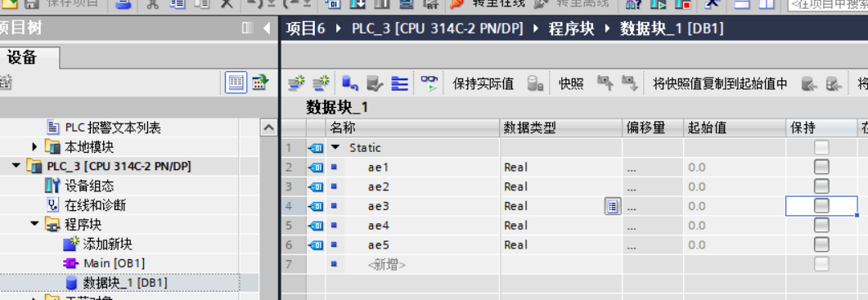Expand the 本地模块 tree node
The image size is (868, 300).
tap(34, 147)
